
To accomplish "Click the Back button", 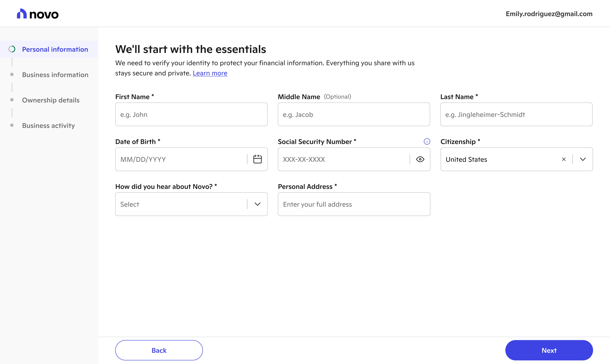I will [x=159, y=350].
